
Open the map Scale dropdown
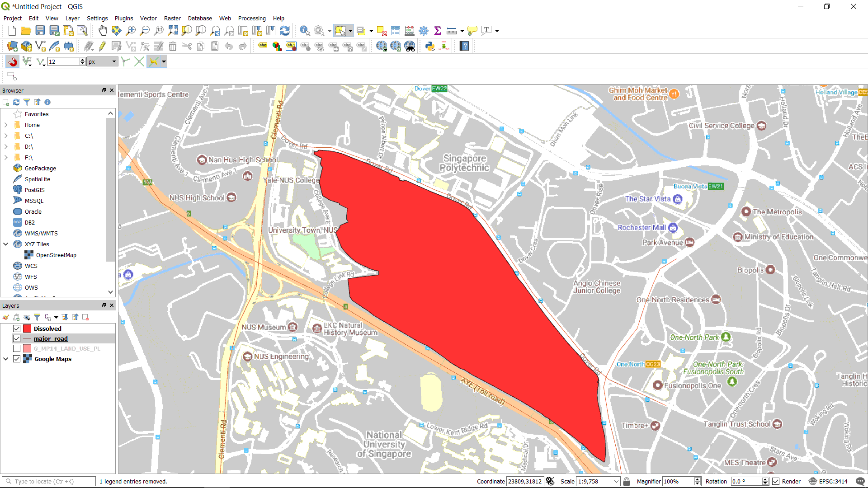[616, 481]
